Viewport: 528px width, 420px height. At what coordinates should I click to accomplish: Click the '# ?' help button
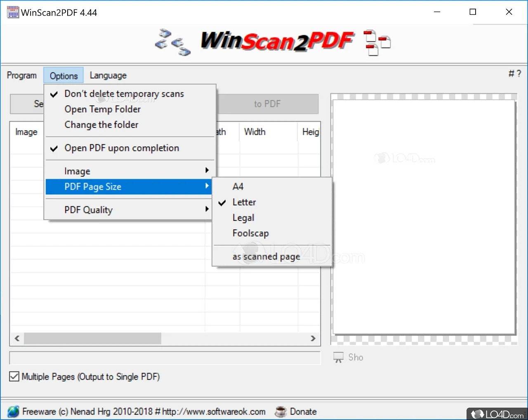click(515, 74)
